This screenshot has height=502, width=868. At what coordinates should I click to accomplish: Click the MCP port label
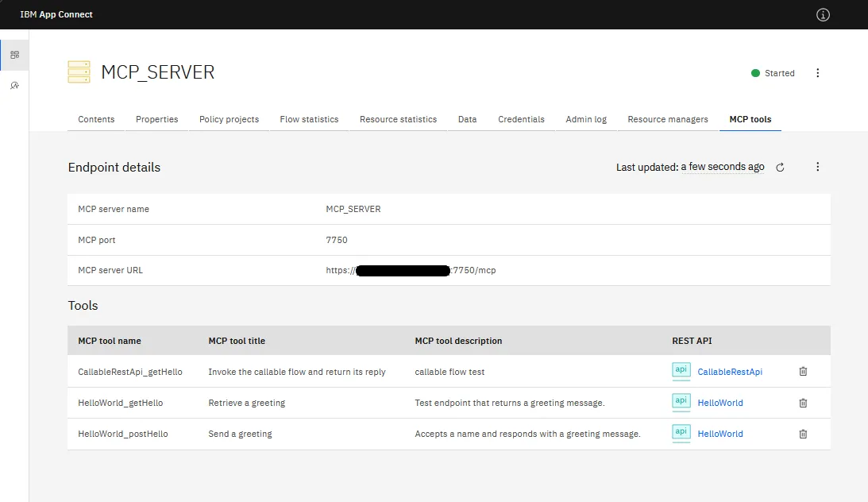coord(97,240)
